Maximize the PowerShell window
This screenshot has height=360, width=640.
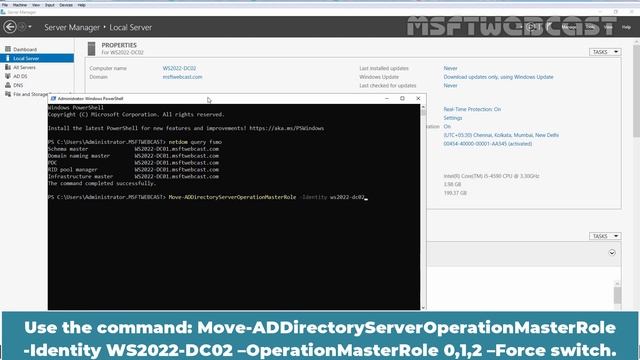pos(402,98)
